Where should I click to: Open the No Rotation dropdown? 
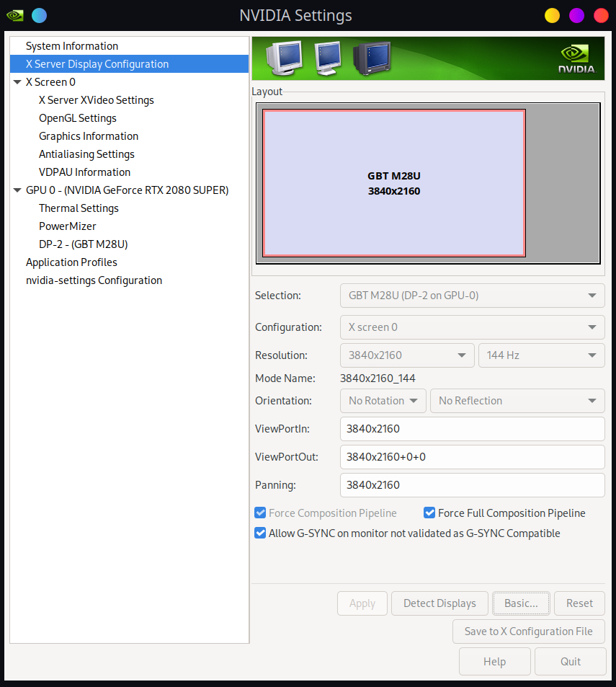tap(383, 401)
